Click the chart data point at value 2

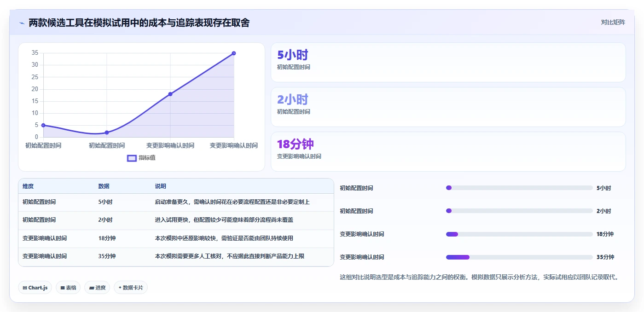pos(107,133)
